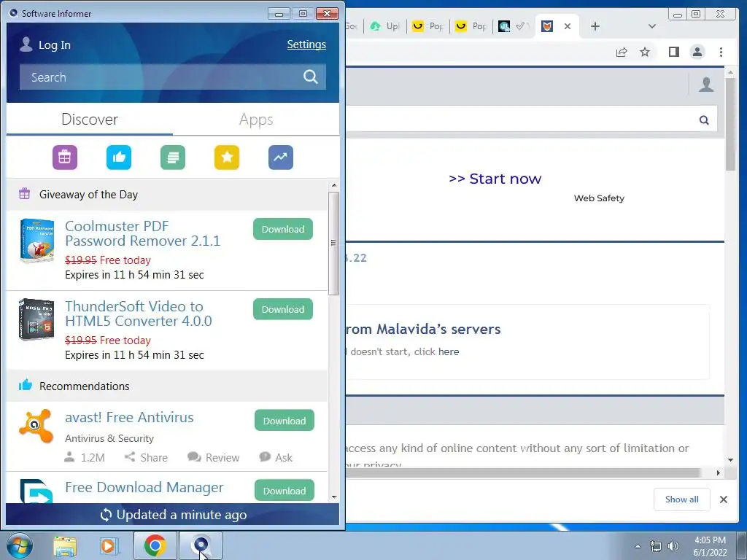Toggle the Chrome side panel icon
Screen dimensions: 747x560
[673, 52]
